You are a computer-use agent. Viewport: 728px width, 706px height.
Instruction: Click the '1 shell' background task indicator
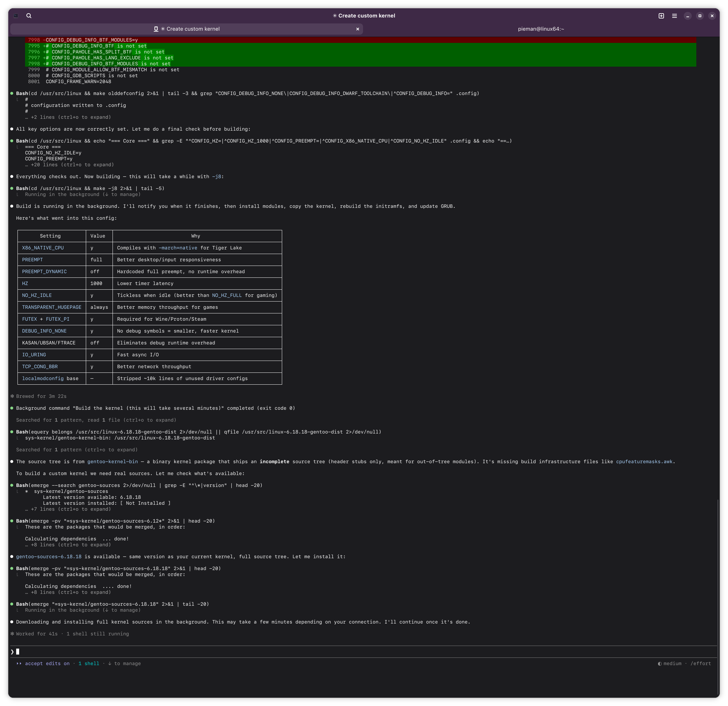[x=89, y=664]
